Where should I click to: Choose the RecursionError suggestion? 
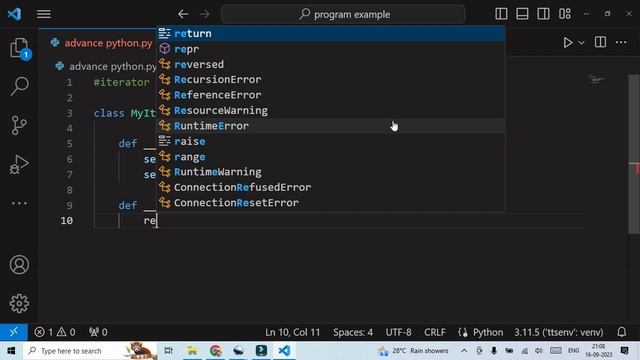pyautogui.click(x=331, y=80)
